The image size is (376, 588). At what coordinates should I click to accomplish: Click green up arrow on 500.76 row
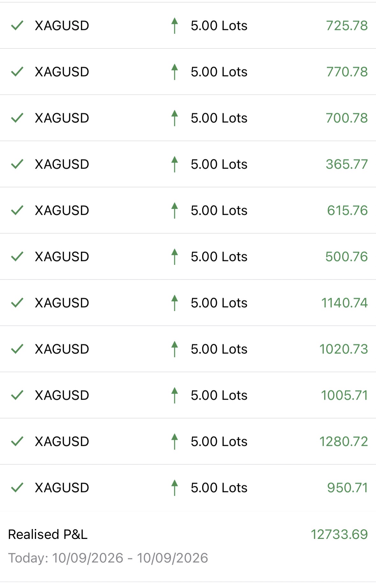[x=174, y=257]
